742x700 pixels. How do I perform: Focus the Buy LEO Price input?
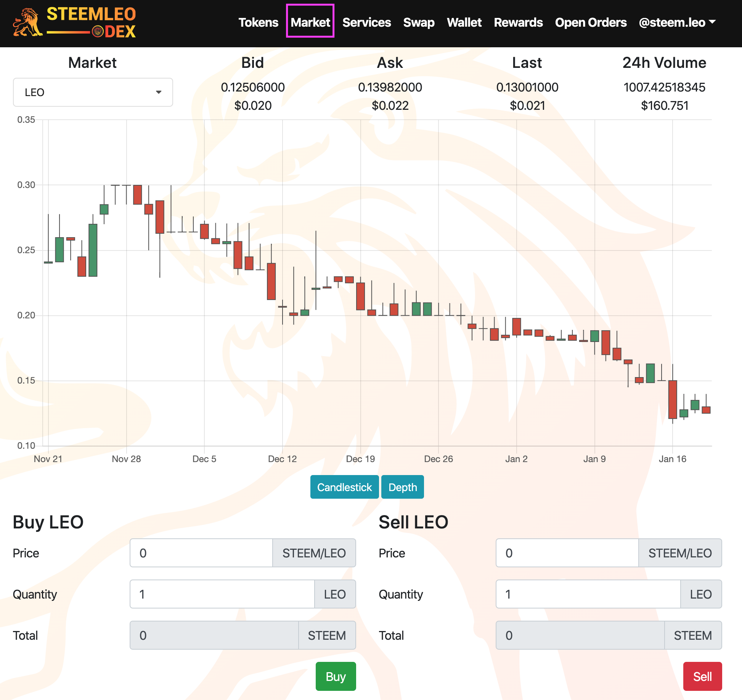[x=201, y=553]
